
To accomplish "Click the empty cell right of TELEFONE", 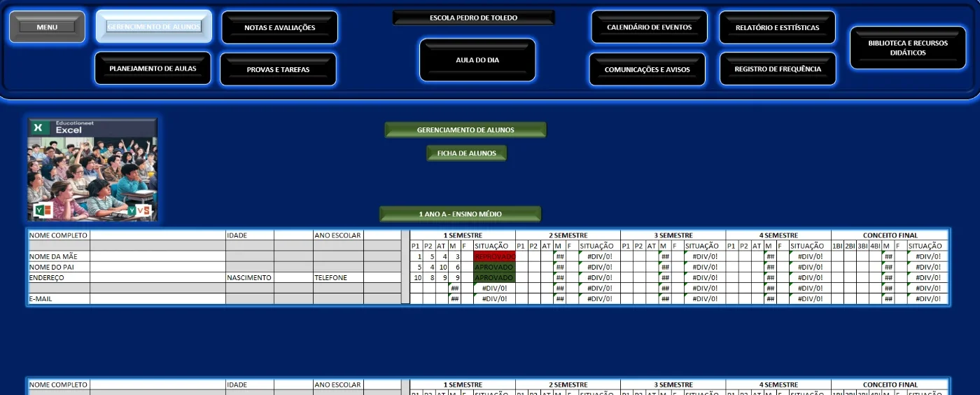I will click(x=381, y=277).
